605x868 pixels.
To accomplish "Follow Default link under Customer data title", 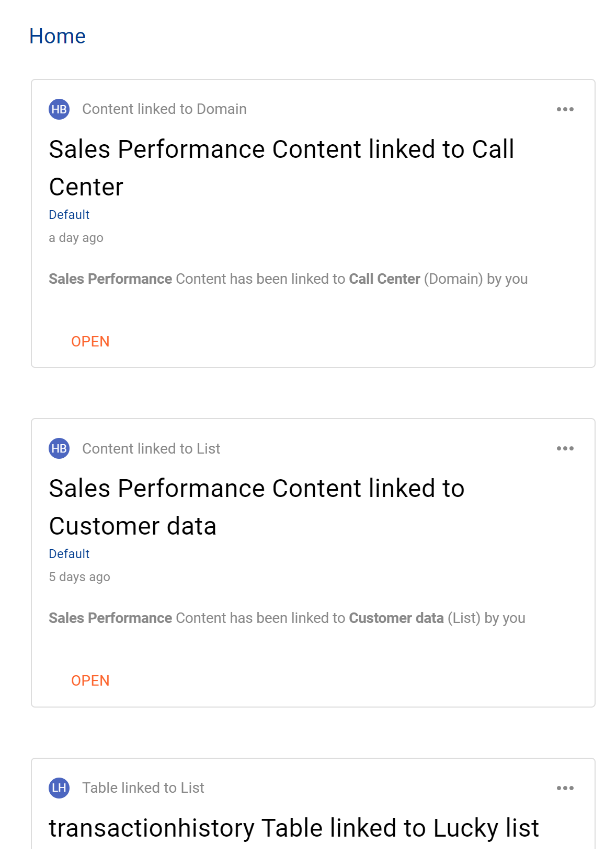I will (69, 554).
